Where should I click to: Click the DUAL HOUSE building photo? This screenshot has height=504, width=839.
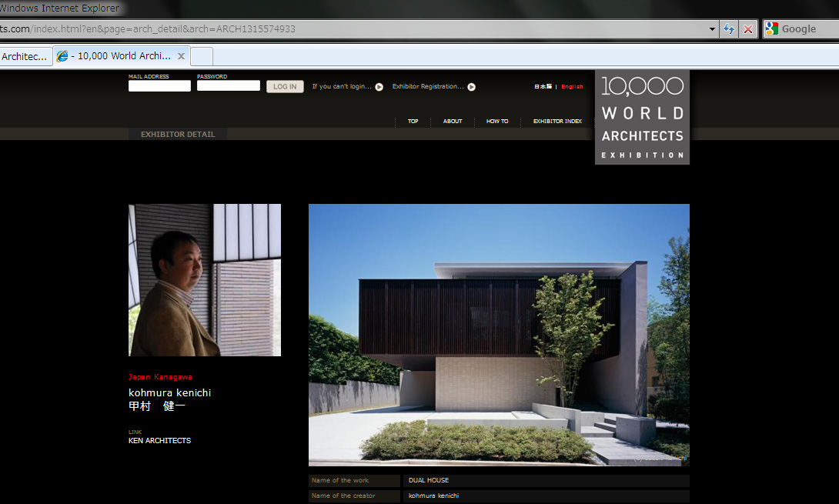click(499, 335)
